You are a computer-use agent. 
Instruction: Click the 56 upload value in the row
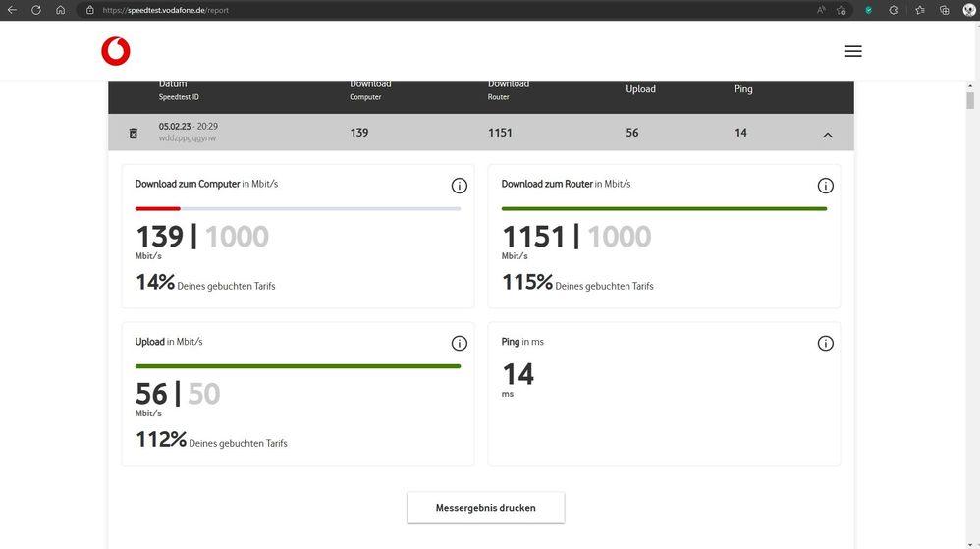[631, 133]
